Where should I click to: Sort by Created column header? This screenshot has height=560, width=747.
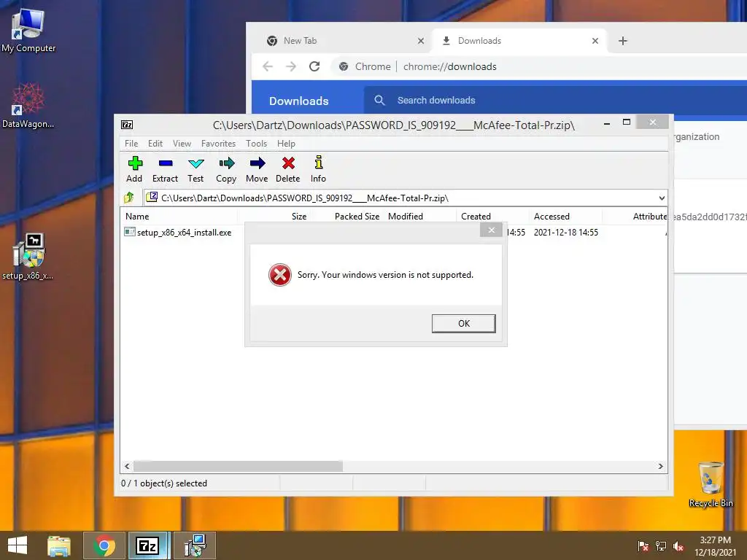(x=492, y=216)
